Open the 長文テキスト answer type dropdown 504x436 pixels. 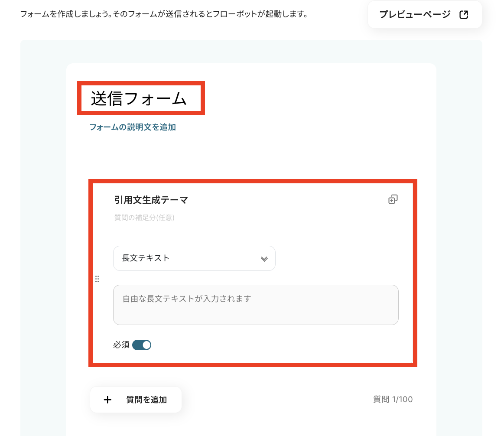point(194,258)
